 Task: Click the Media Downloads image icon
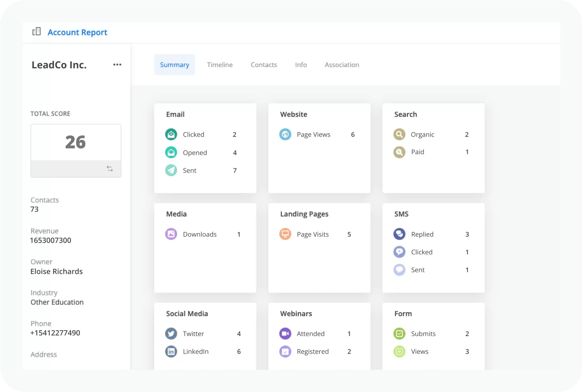171,234
